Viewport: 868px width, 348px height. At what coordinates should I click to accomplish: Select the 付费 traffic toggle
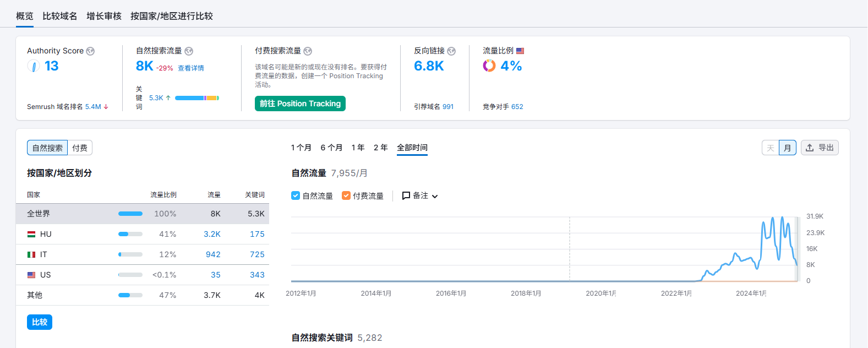[80, 148]
